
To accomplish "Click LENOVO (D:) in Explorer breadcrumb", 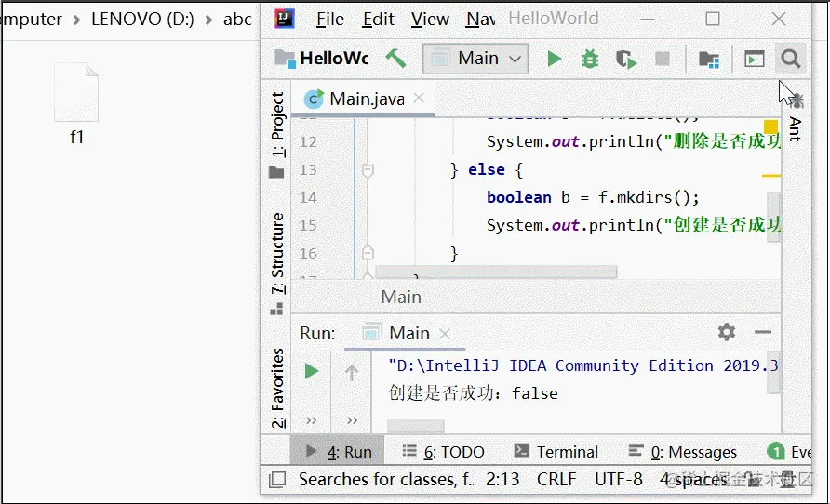I will (142, 19).
